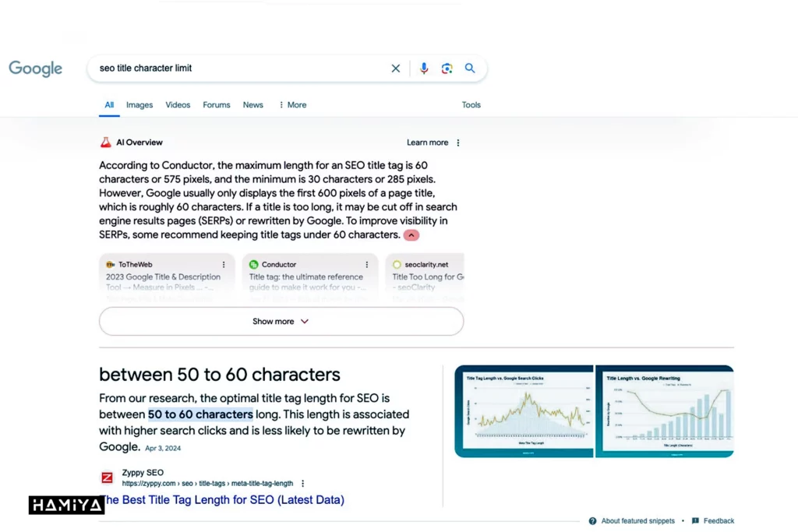The image size is (798, 532).
Task: Clear the search query with X
Action: 395,68
